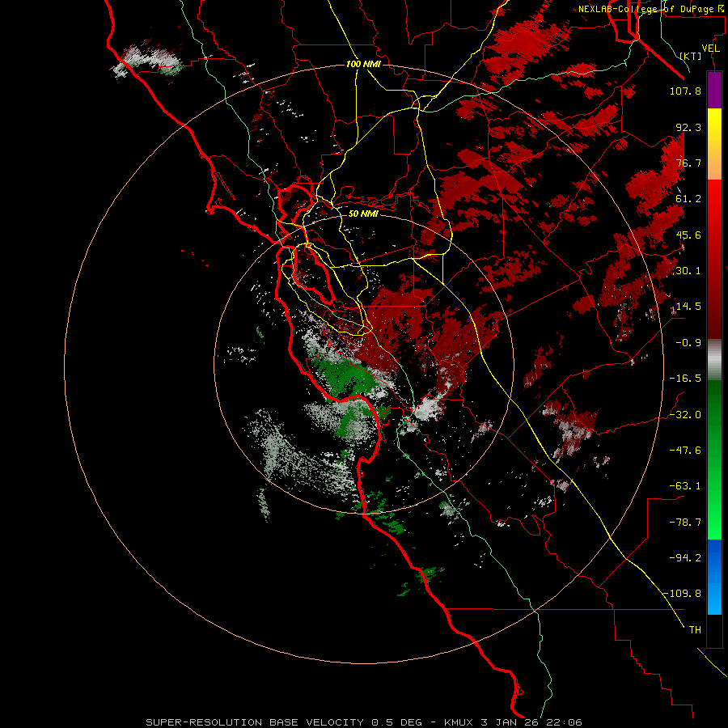The width and height of the screenshot is (728, 728).
Task: Click the 50 NMI range ring label
Action: [363, 214]
